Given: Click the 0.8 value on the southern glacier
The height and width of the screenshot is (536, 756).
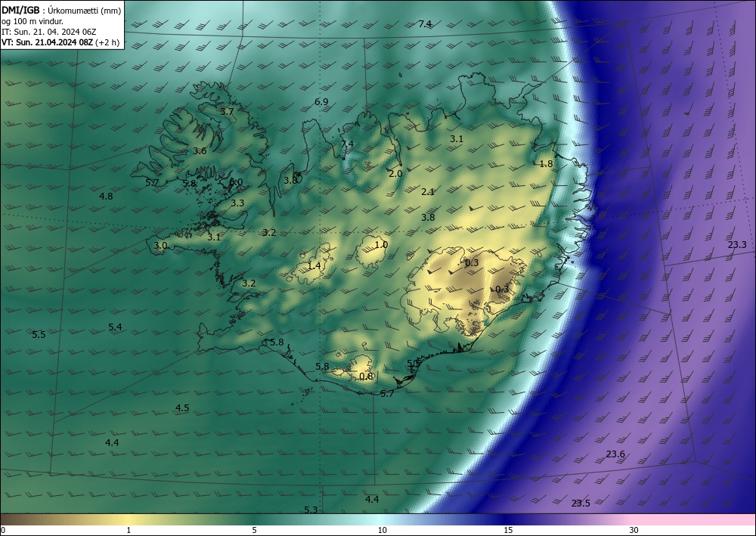Looking at the screenshot, I should click(366, 376).
